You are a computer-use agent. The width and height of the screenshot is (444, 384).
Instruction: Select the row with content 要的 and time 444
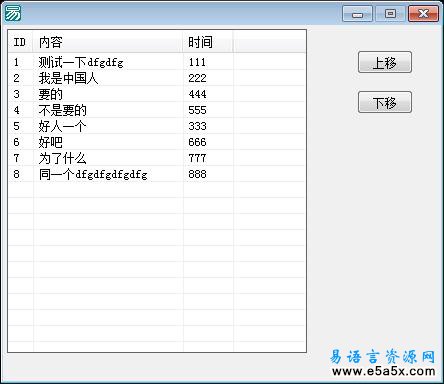pyautogui.click(x=156, y=94)
